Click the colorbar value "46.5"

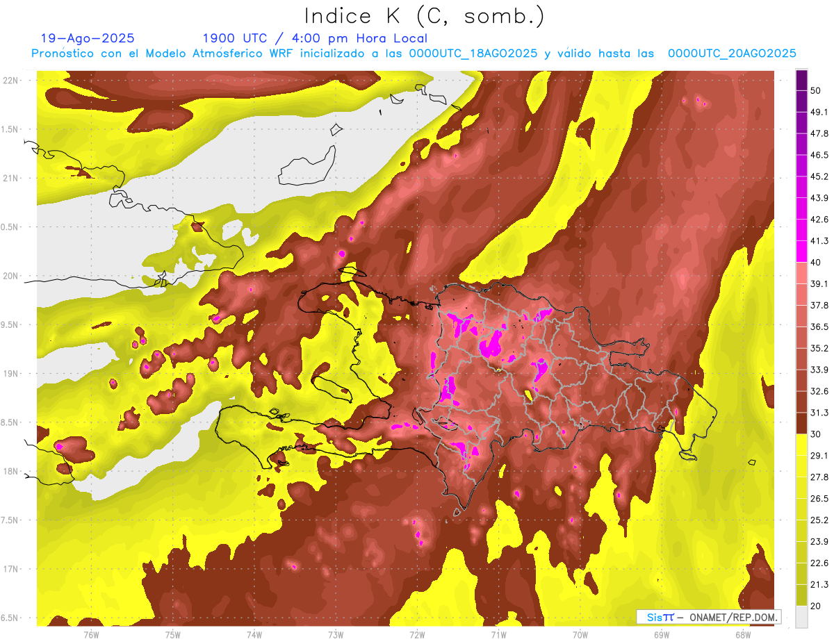pyautogui.click(x=819, y=156)
